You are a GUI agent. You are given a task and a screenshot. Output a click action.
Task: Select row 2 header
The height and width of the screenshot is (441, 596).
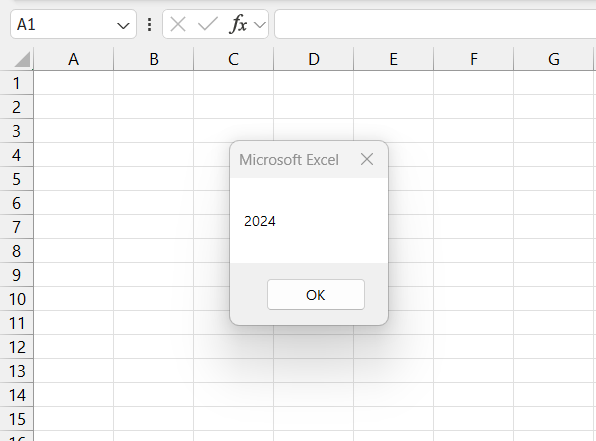[16, 107]
